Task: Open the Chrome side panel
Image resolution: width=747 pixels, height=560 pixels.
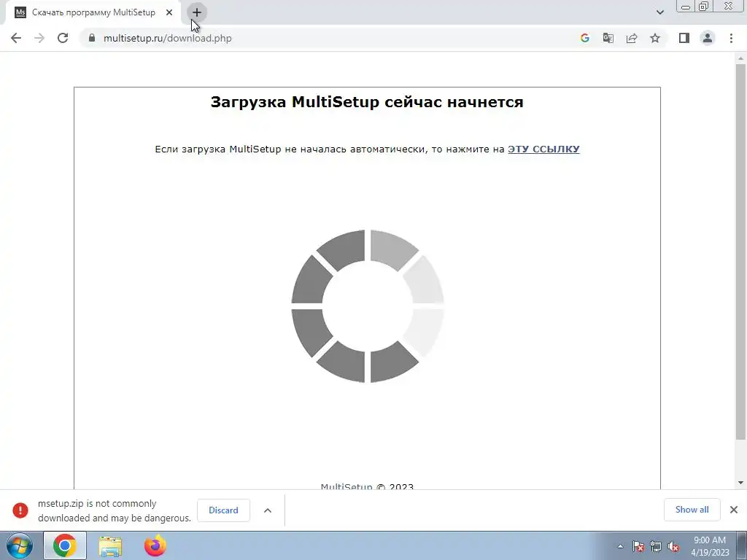Action: tap(684, 38)
